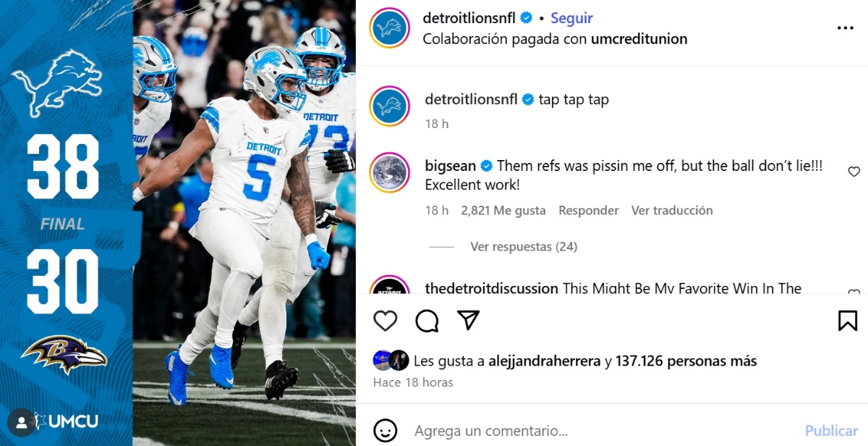Click Responder under bigsean's comment
The image size is (868, 446).
[x=589, y=211]
